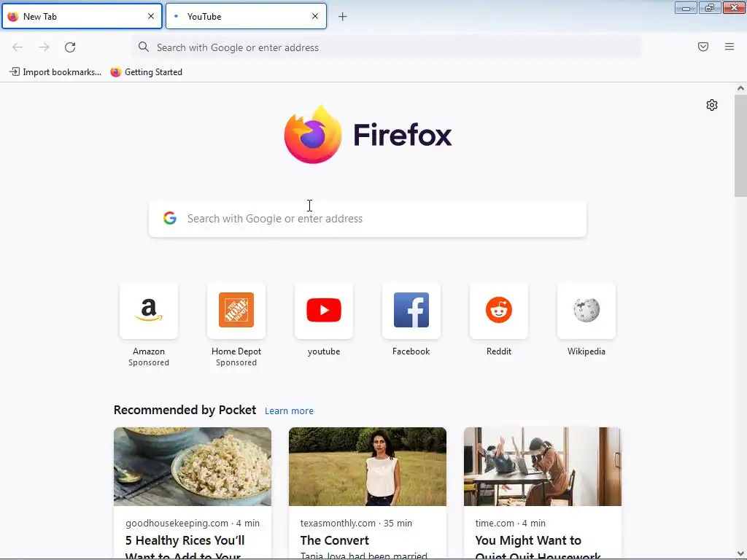Click the page vertical scrollbar thumb
Screen dimensions: 747x560
(740, 146)
